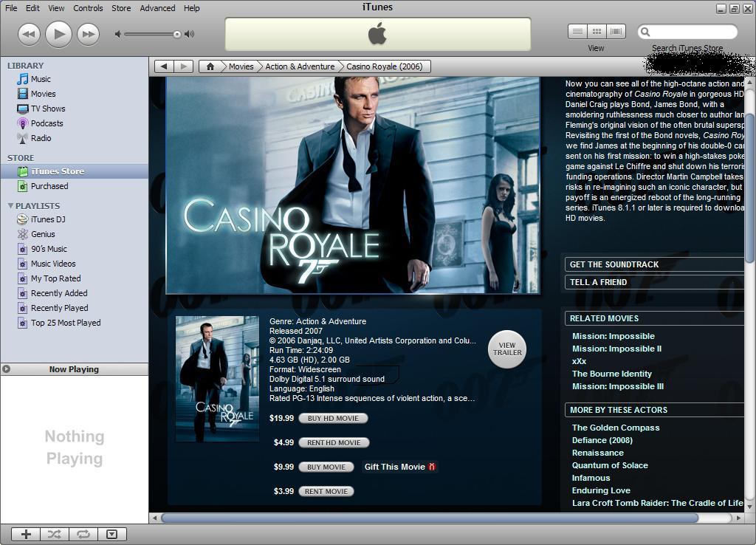Toggle repeat mode
The height and width of the screenshot is (545, 756).
[83, 534]
